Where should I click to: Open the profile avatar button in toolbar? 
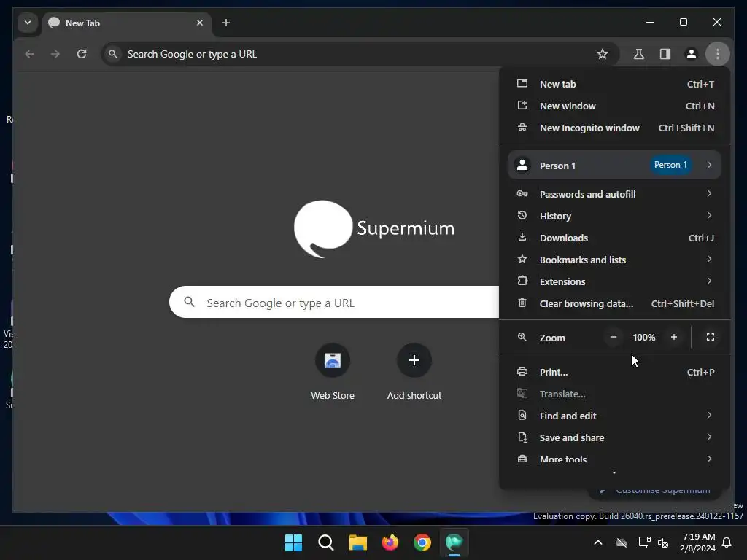692,54
